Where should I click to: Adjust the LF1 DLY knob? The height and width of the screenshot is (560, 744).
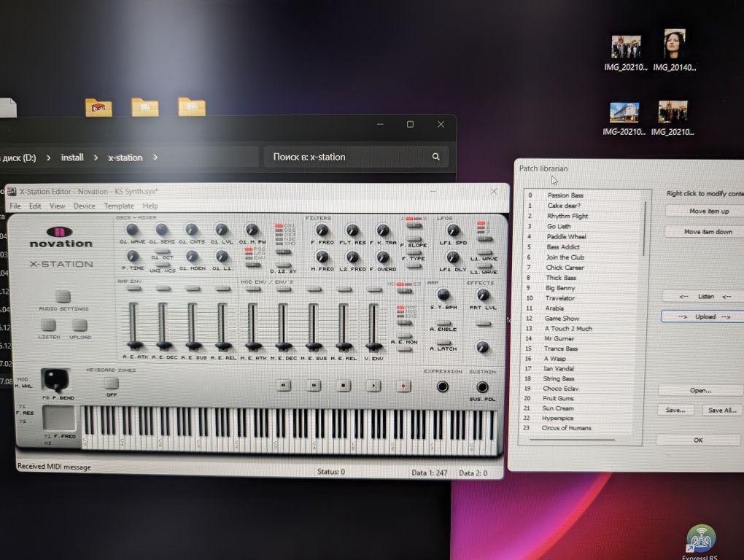(x=453, y=257)
